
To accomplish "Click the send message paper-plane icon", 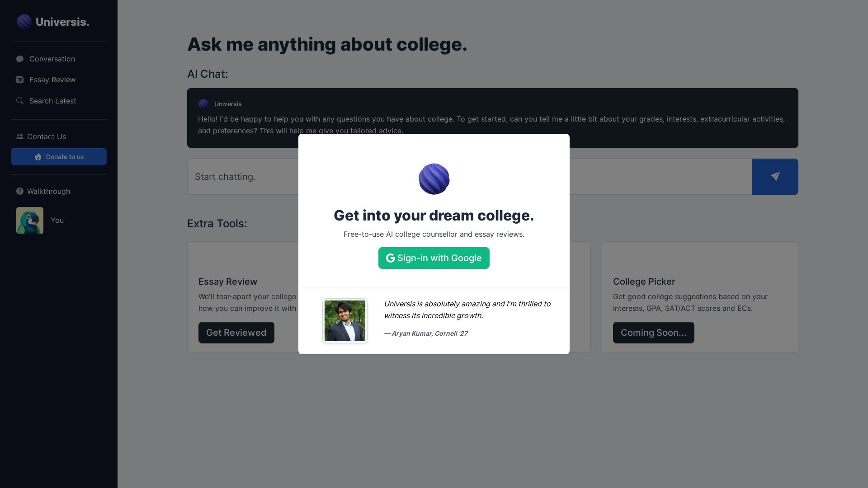I will (x=775, y=177).
